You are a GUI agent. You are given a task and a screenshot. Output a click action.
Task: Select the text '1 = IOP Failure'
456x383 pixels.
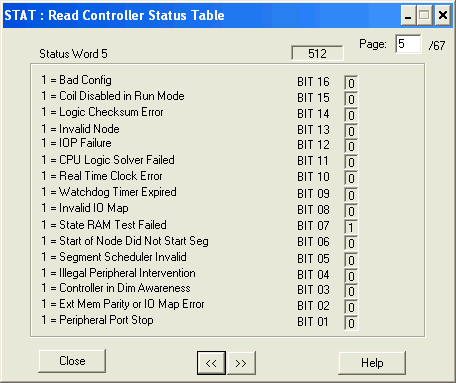(76, 143)
